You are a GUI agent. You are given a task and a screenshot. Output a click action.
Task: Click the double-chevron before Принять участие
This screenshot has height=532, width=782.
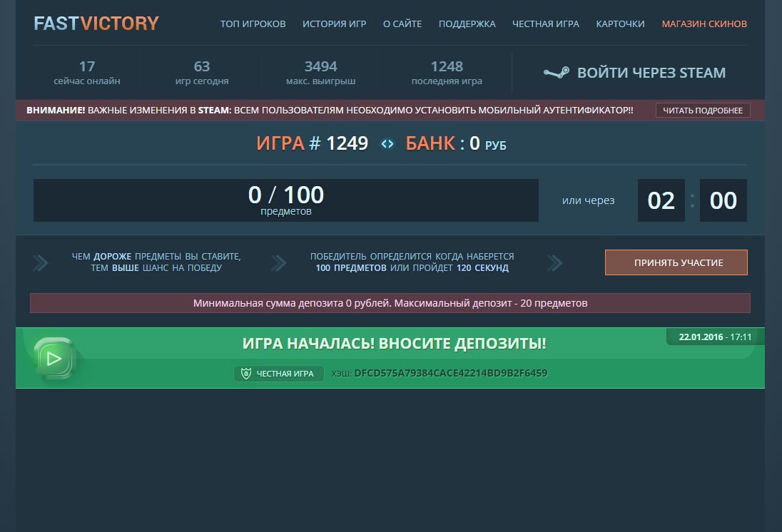554,263
